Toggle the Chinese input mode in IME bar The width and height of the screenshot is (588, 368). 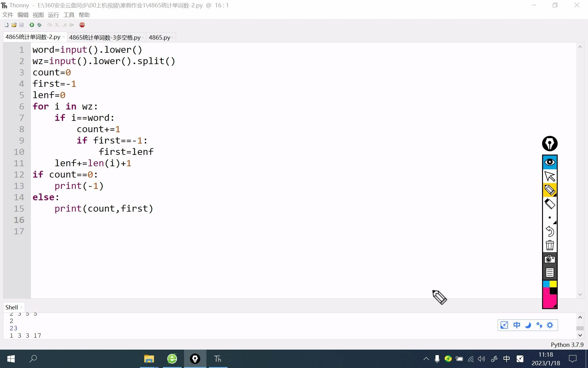coord(517,325)
